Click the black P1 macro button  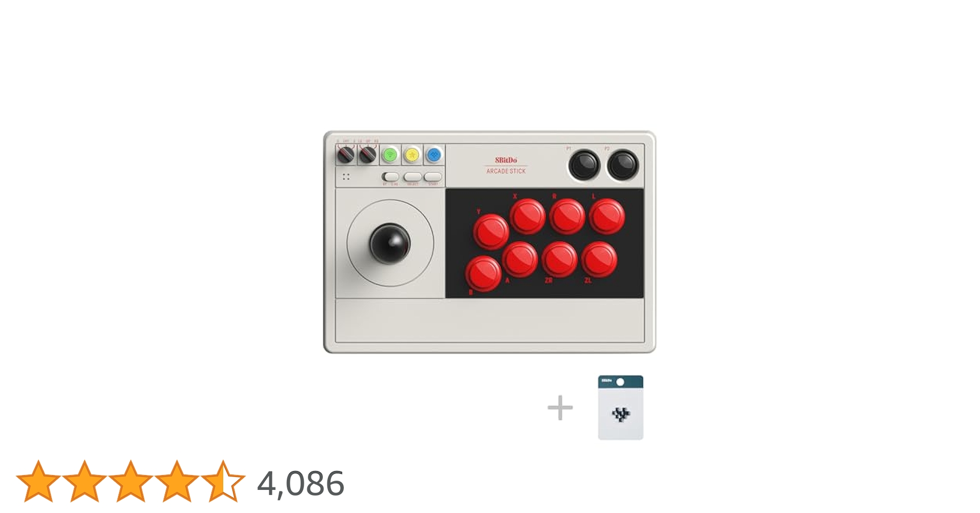[x=584, y=165]
